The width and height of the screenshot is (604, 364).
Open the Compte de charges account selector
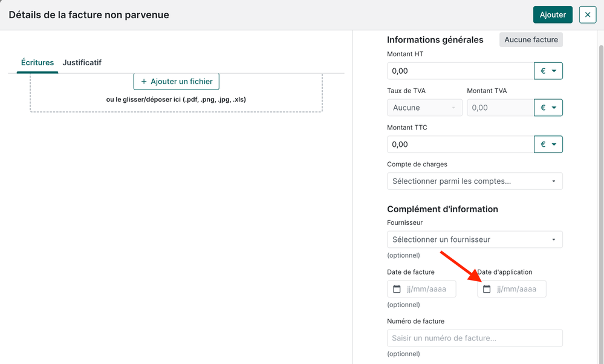pos(475,181)
